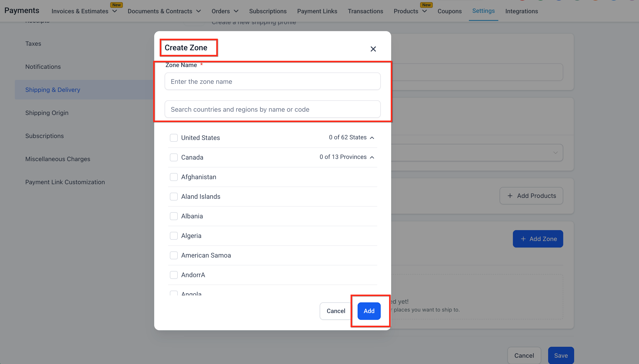Image resolution: width=639 pixels, height=364 pixels.
Task: Enable the Albania checkbox
Action: [x=174, y=216]
